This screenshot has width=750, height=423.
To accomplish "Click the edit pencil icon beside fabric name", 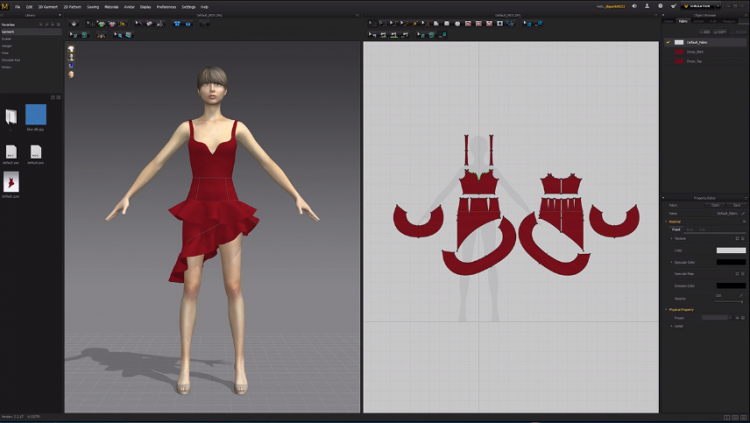I will [741, 213].
